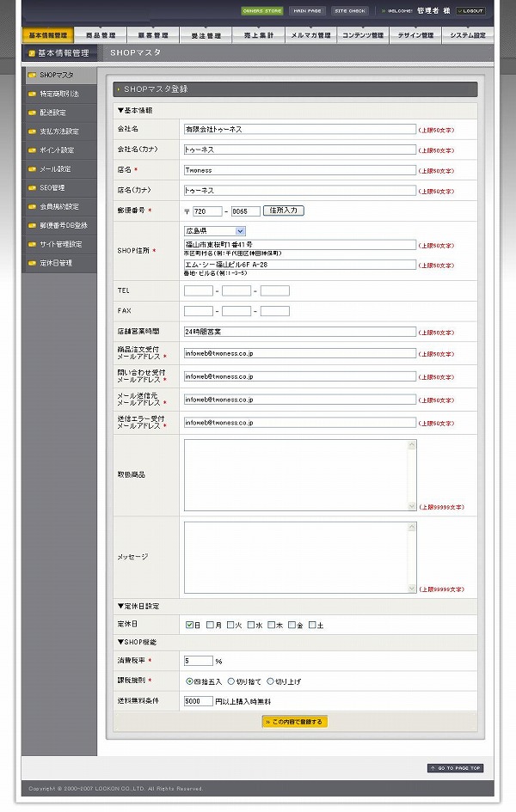The image size is (516, 812).
Task: Open the デザイン管理 tab
Action: click(x=415, y=35)
